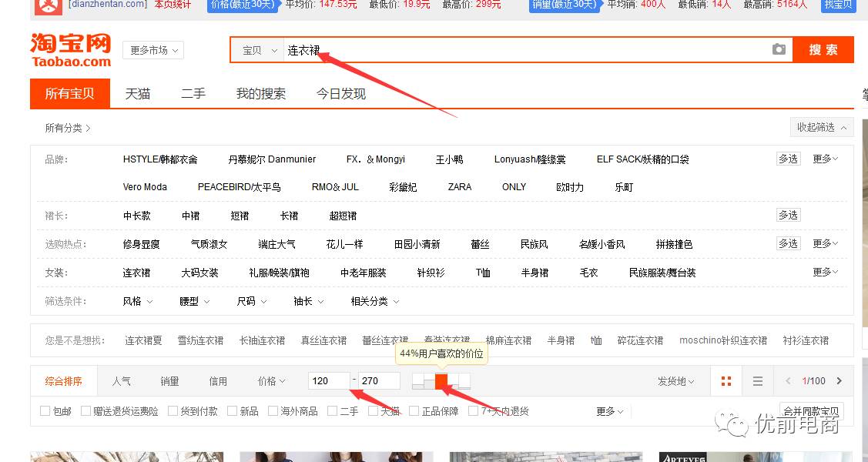
Task: Check the 正品保障 box
Action: pyautogui.click(x=414, y=410)
